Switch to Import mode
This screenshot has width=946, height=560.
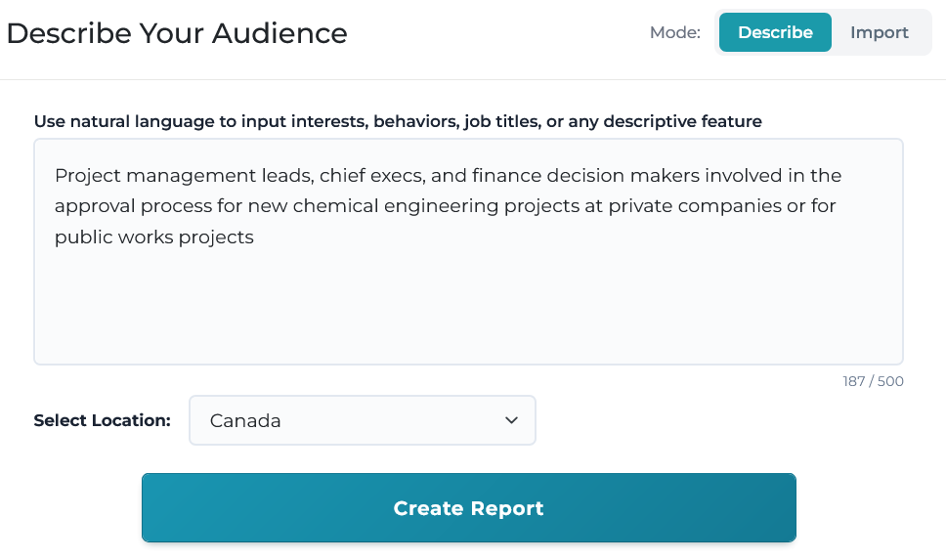click(879, 32)
